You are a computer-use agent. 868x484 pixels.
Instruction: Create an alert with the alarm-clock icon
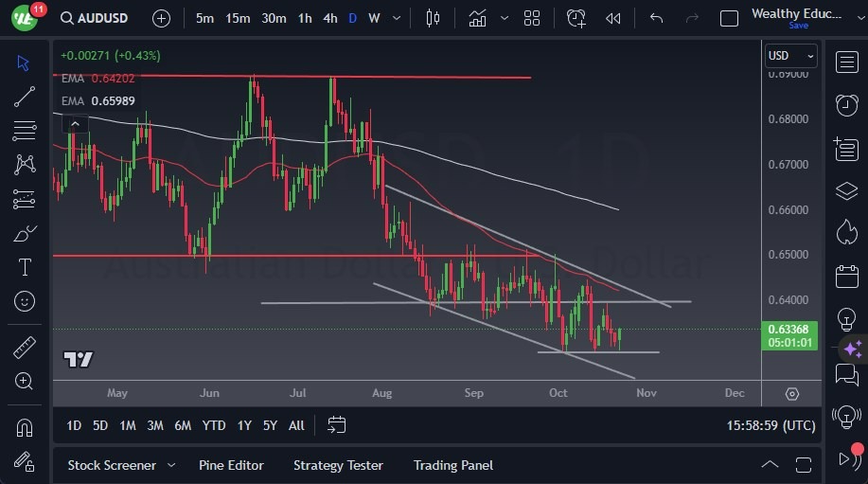[x=576, y=18]
